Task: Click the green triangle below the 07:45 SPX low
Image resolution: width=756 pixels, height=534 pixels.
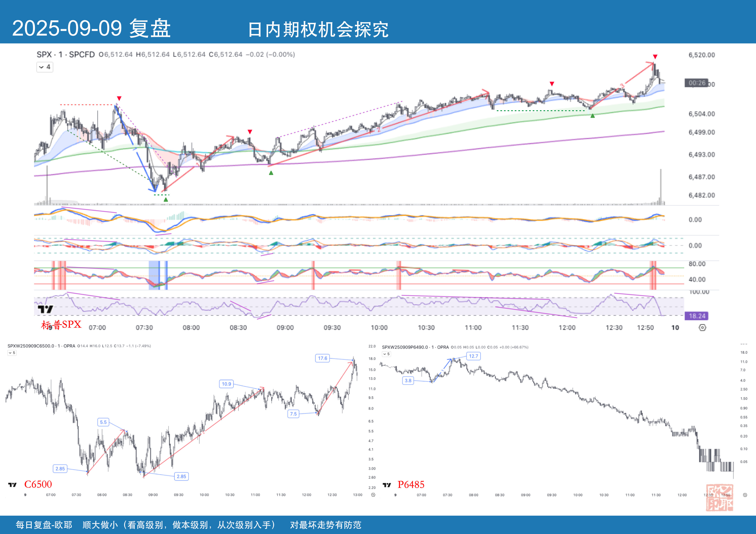Action: click(166, 200)
